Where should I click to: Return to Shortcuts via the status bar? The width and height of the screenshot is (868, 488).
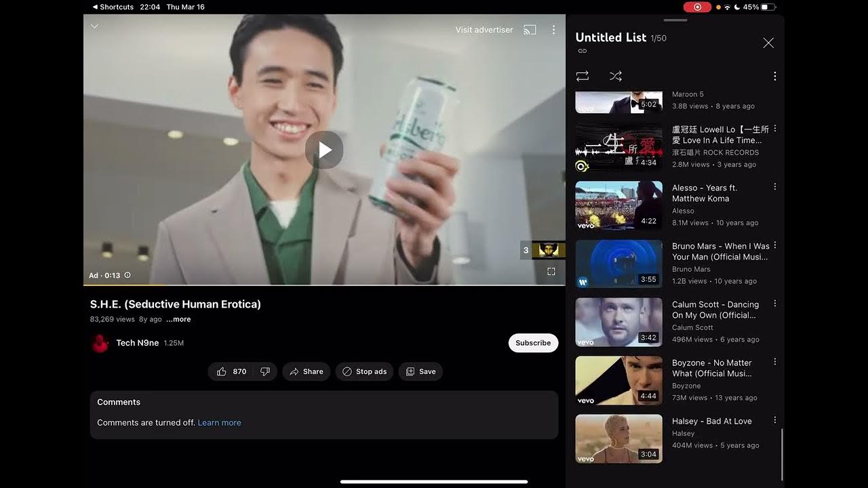pos(113,7)
